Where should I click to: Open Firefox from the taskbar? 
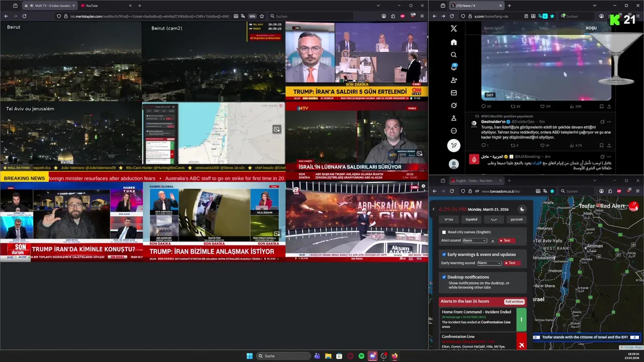(x=394, y=356)
